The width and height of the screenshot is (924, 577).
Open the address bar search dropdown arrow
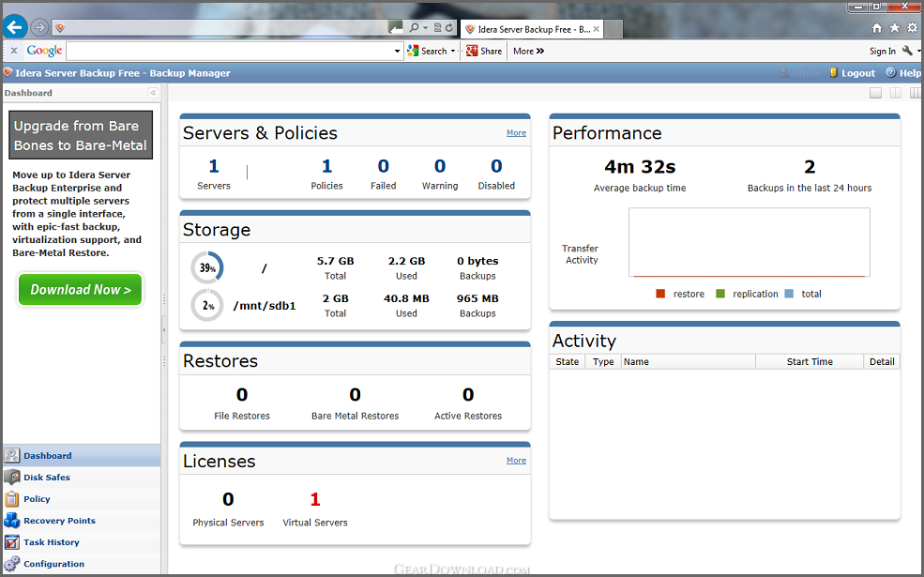(426, 28)
